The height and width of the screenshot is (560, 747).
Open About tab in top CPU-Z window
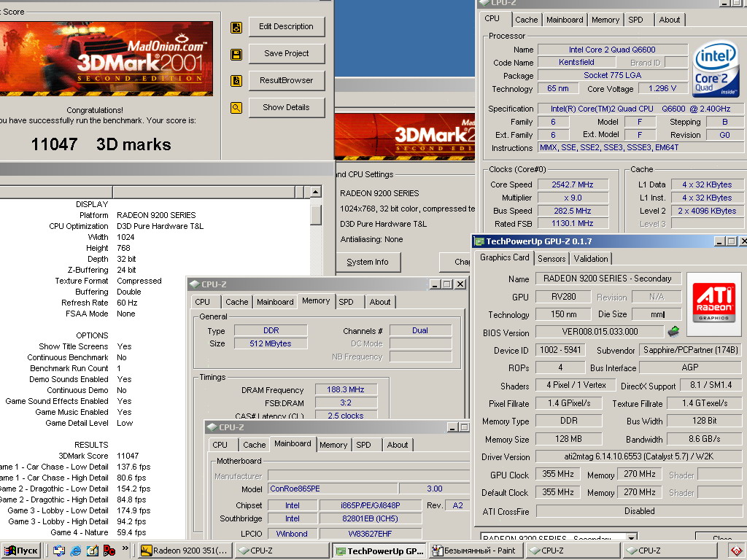670,20
